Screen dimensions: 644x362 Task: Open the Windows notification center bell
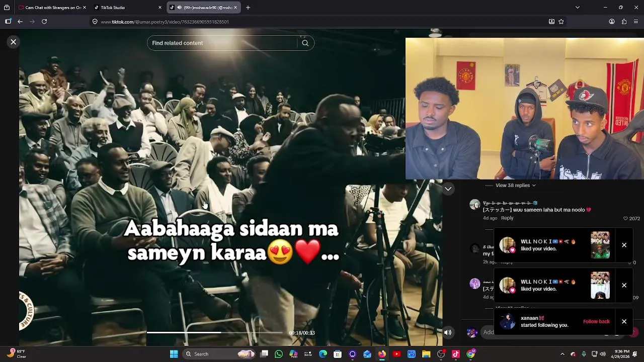click(x=635, y=354)
